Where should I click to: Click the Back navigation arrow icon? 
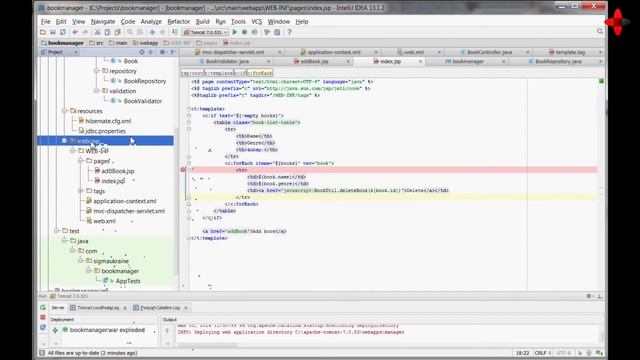(152, 32)
